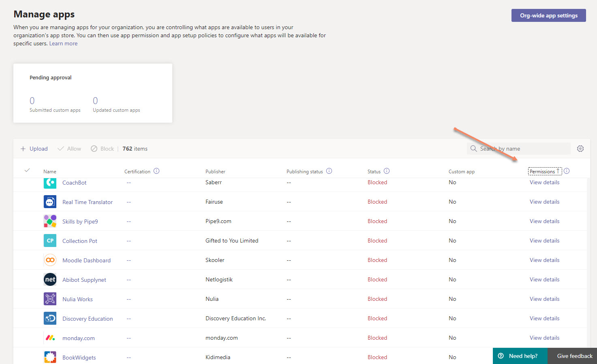View details for Collection Pot
This screenshot has width=597, height=364.
pos(544,241)
